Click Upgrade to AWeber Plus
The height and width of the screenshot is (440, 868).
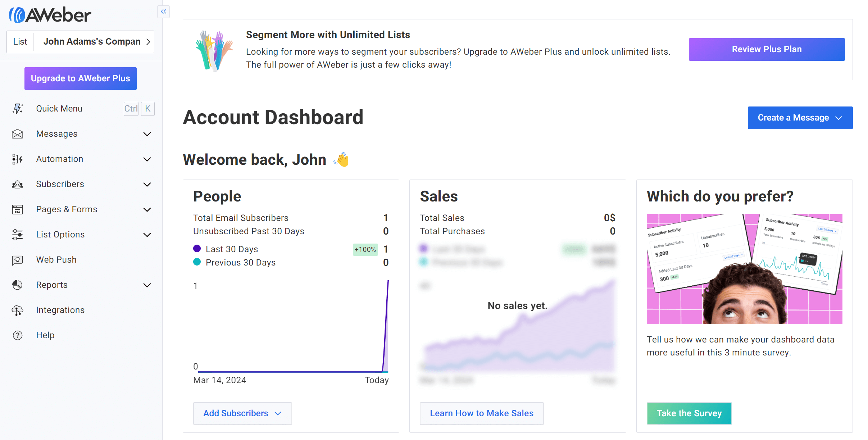pos(80,78)
